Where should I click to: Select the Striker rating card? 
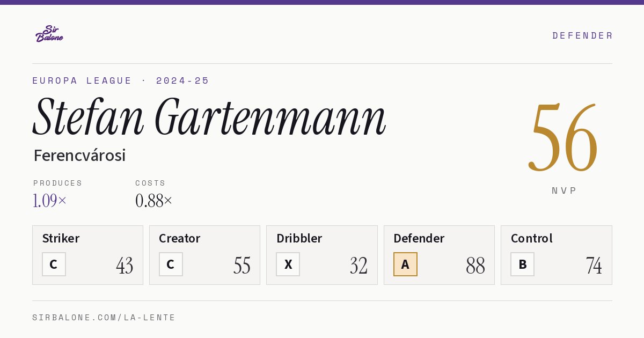pyautogui.click(x=87, y=255)
